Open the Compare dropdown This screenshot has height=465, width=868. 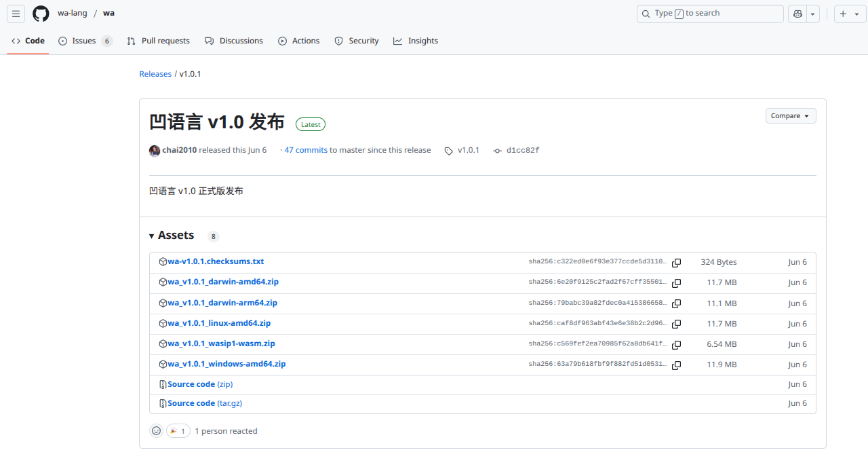pos(791,116)
